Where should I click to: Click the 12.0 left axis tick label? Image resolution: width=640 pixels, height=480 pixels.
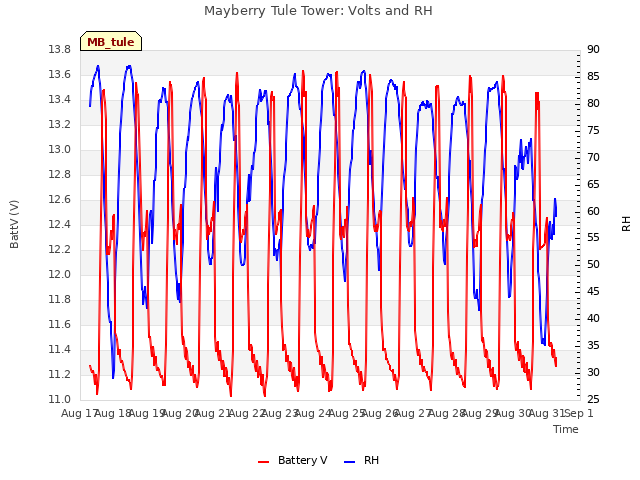(x=60, y=274)
